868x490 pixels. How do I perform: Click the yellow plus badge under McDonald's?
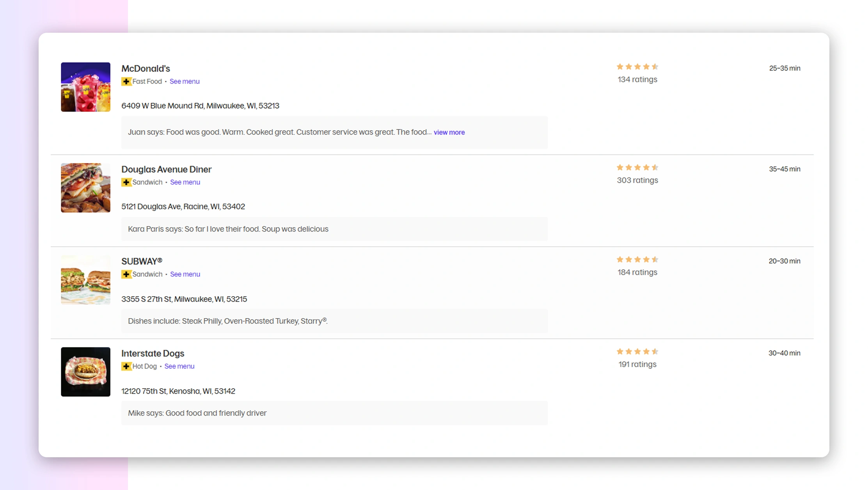pos(126,81)
